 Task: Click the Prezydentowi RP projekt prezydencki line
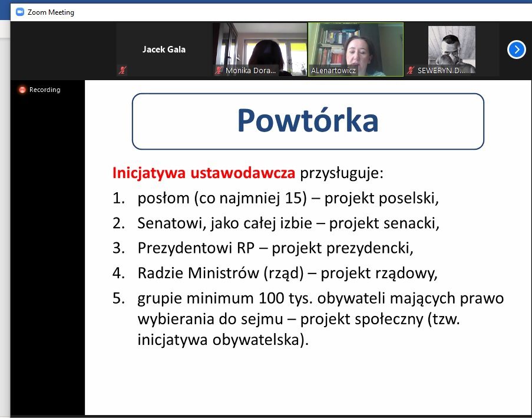tap(276, 248)
